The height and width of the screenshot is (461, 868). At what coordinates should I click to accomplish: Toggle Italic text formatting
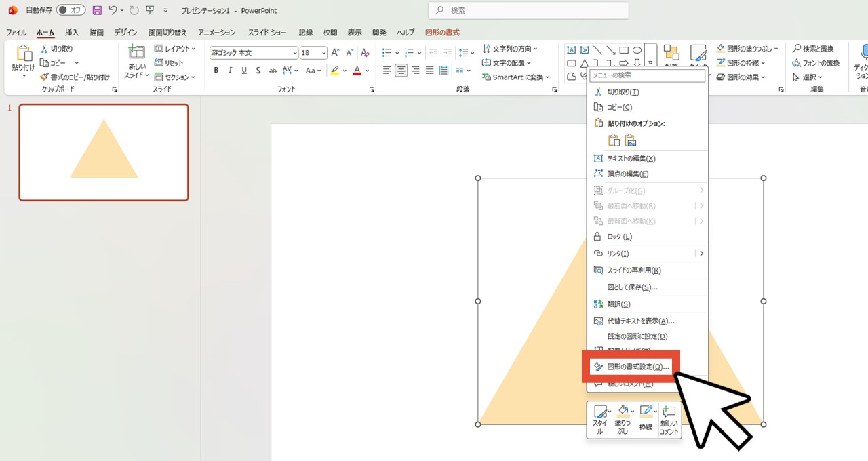(x=230, y=71)
